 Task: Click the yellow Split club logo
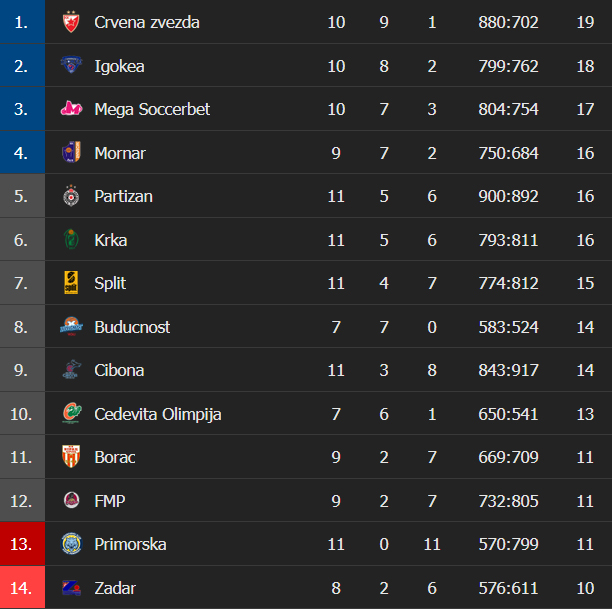[71, 283]
